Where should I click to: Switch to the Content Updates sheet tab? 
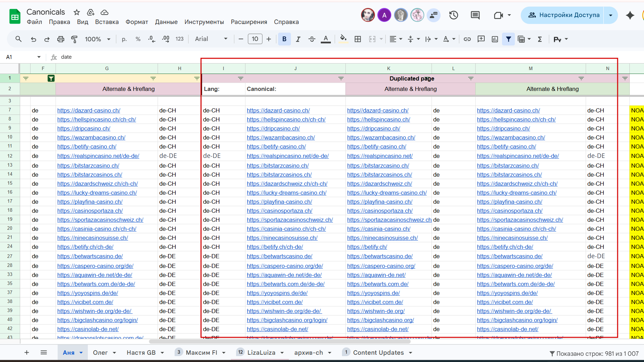[x=378, y=353]
